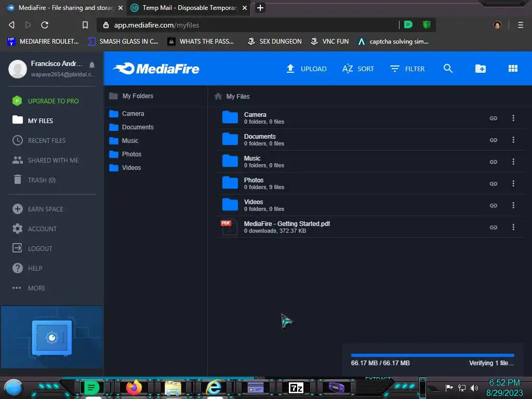
Task: Open options menu for Getting Started.pdf
Action: (x=513, y=227)
